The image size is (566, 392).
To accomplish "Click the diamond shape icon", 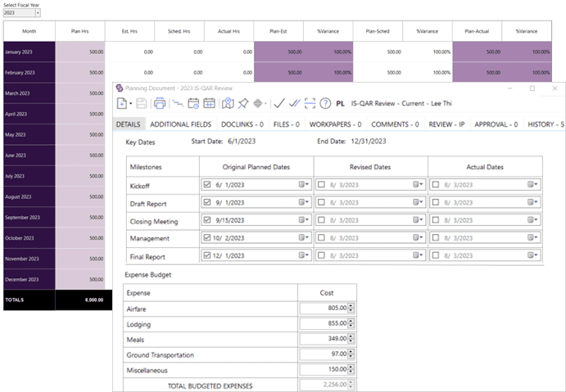I will click(x=257, y=103).
